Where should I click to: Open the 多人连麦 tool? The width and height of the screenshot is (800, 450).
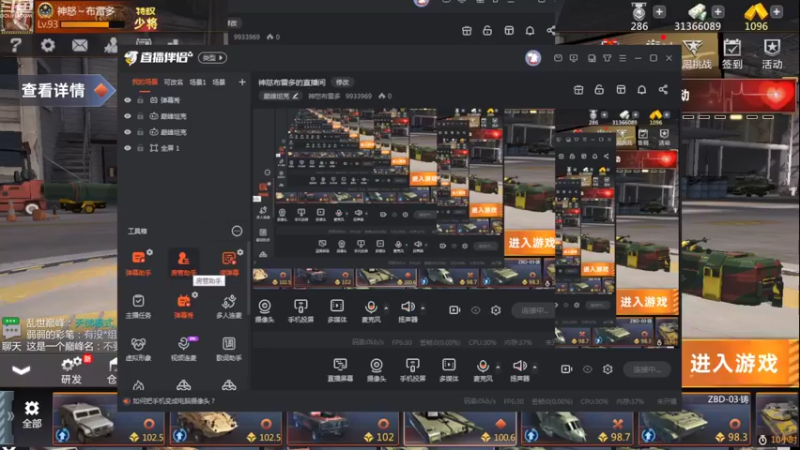229,306
